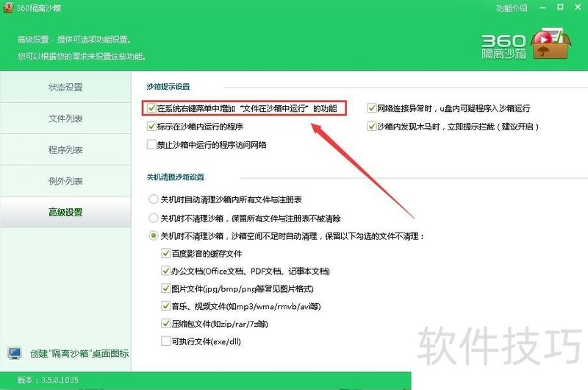Create the 隔离沙箱 desktop icon
The height and width of the screenshot is (390, 588).
(x=79, y=354)
